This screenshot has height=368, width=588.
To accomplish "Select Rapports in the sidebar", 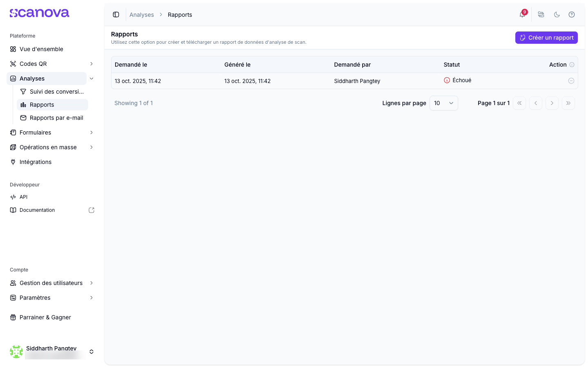I will coord(52,105).
